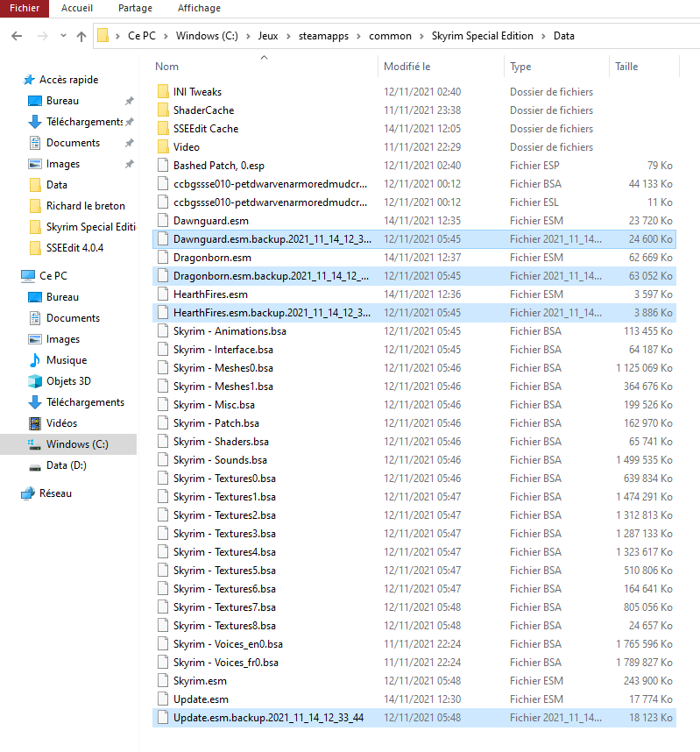Click the folder icon in address bar

103,35
